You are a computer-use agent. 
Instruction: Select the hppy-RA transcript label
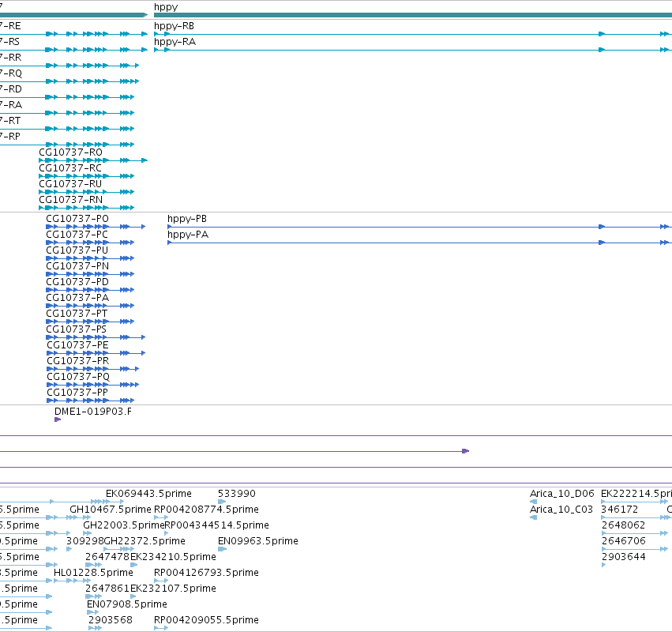click(x=175, y=42)
